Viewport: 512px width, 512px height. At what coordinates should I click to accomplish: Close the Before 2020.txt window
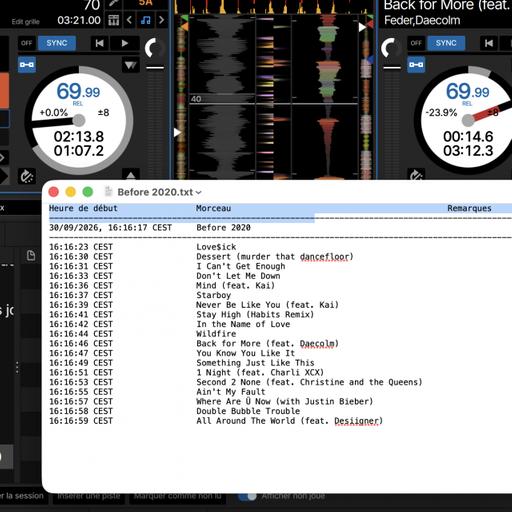click(54, 192)
